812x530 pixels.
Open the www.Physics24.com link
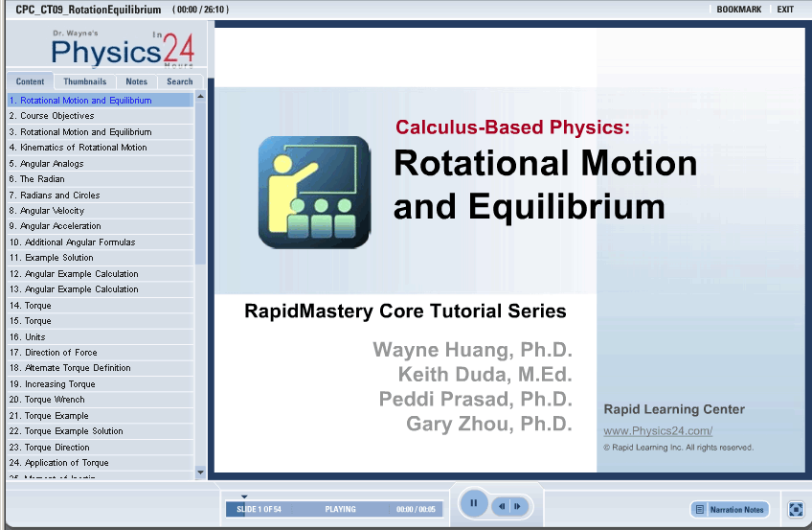click(x=657, y=431)
